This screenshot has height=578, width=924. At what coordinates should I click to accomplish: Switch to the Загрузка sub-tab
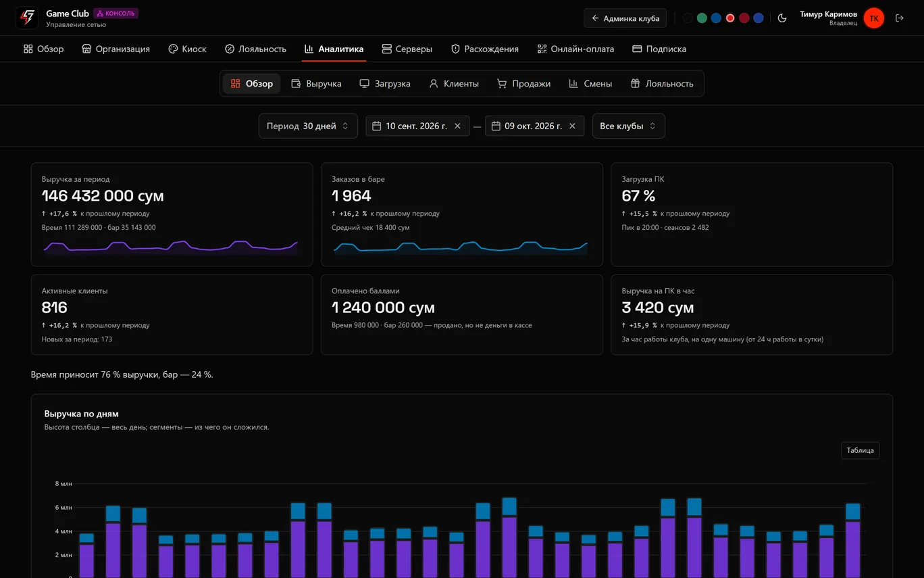(x=385, y=84)
